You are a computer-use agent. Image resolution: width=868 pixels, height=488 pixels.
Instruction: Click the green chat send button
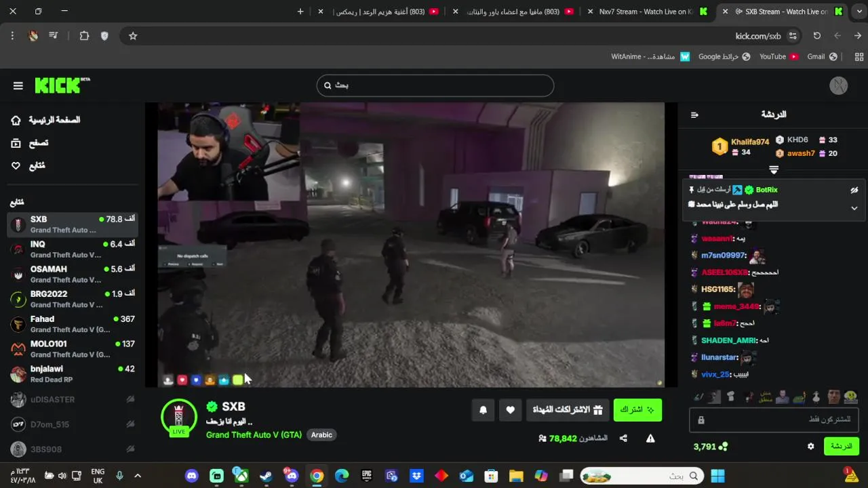[x=842, y=447]
